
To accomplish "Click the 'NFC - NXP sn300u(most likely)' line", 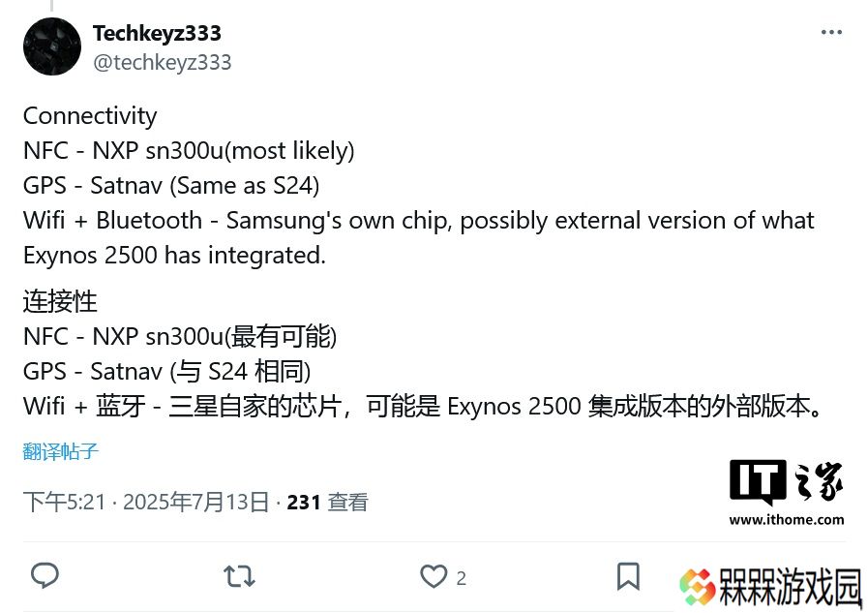I will point(189,151).
